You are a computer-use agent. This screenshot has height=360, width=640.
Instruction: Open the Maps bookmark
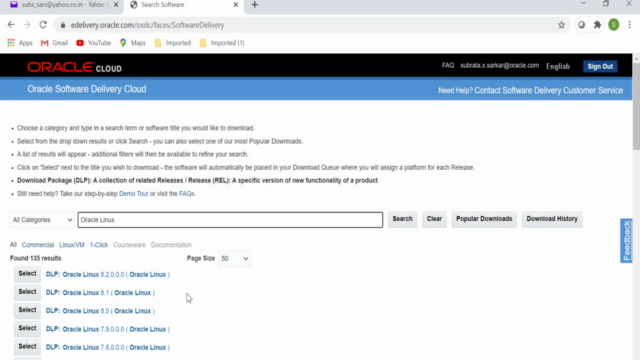tap(133, 43)
